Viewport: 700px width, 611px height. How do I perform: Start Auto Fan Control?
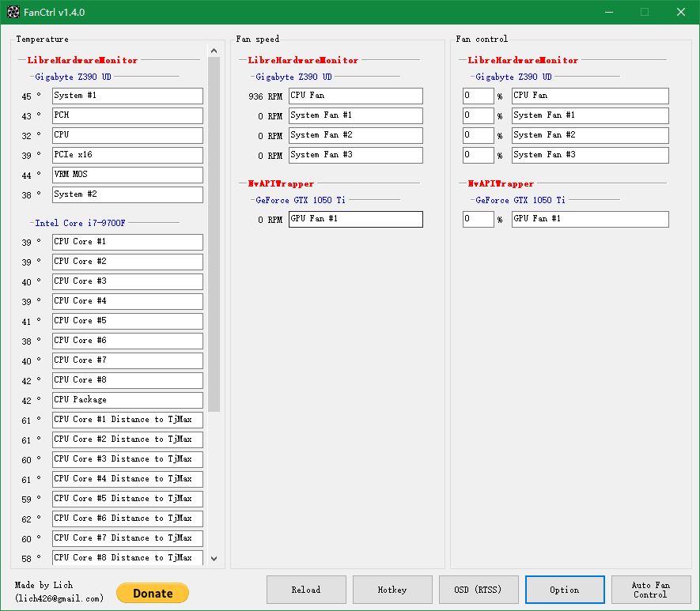651,590
